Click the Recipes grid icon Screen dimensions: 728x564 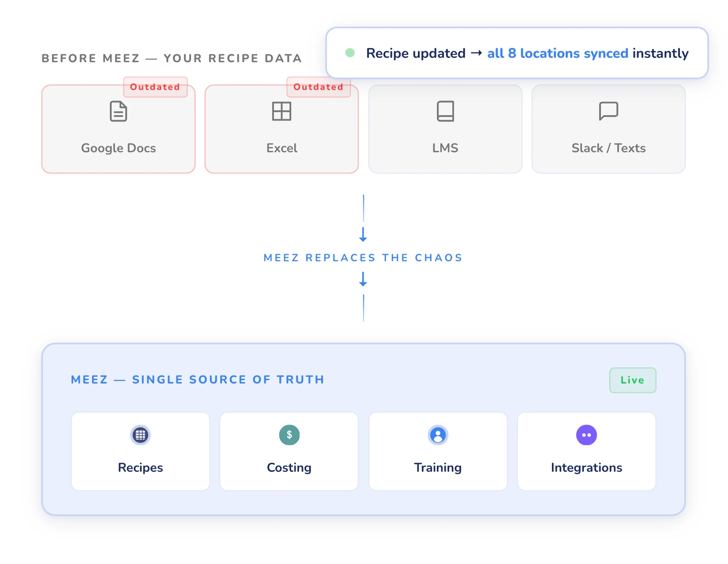click(x=140, y=435)
